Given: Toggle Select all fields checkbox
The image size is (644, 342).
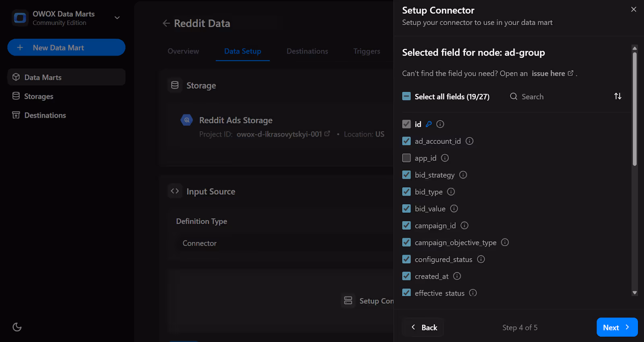Looking at the screenshot, I should click(407, 96).
